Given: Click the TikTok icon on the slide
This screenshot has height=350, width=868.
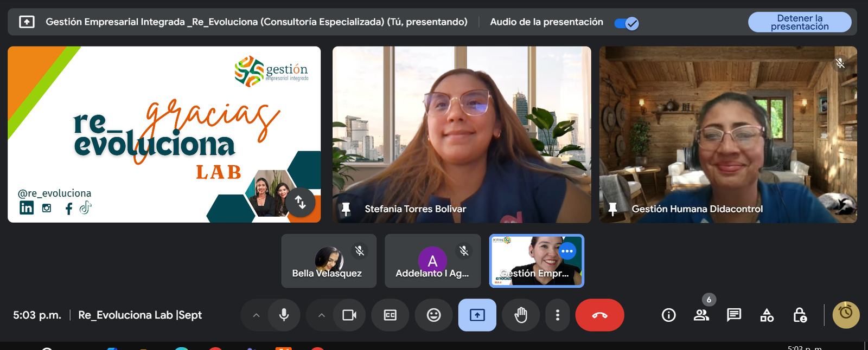Looking at the screenshot, I should point(85,208).
